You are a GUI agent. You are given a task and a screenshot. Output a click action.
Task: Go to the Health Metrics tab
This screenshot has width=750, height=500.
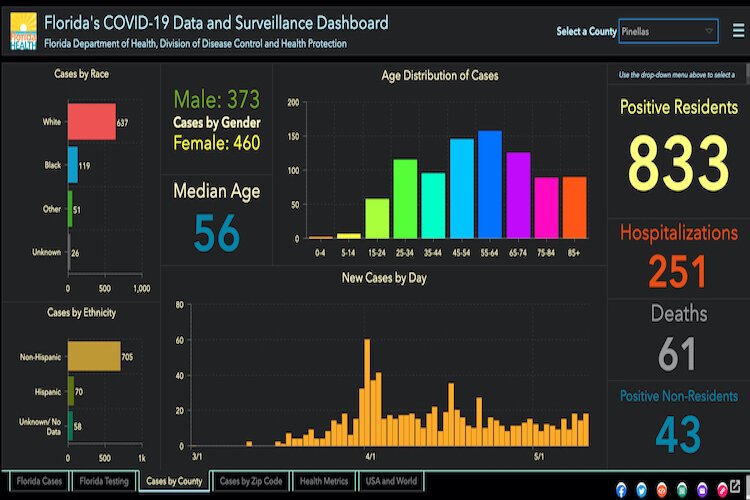click(x=324, y=481)
